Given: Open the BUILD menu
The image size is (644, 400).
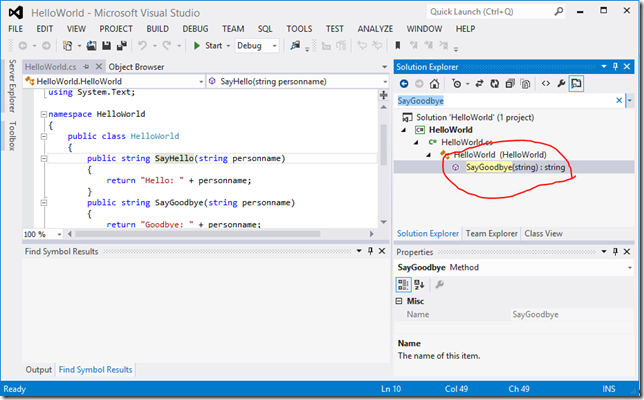Looking at the screenshot, I should point(157,29).
